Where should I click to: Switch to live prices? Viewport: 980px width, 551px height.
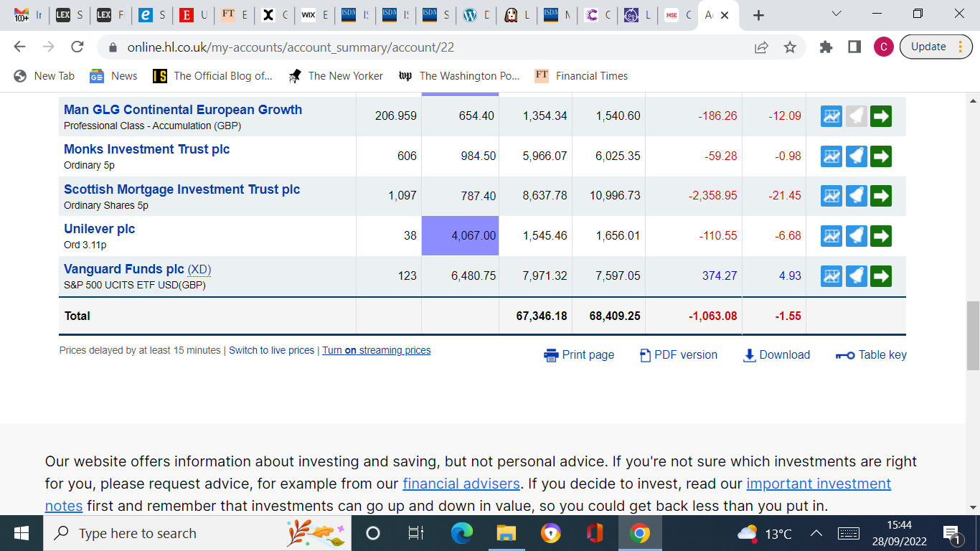[271, 350]
